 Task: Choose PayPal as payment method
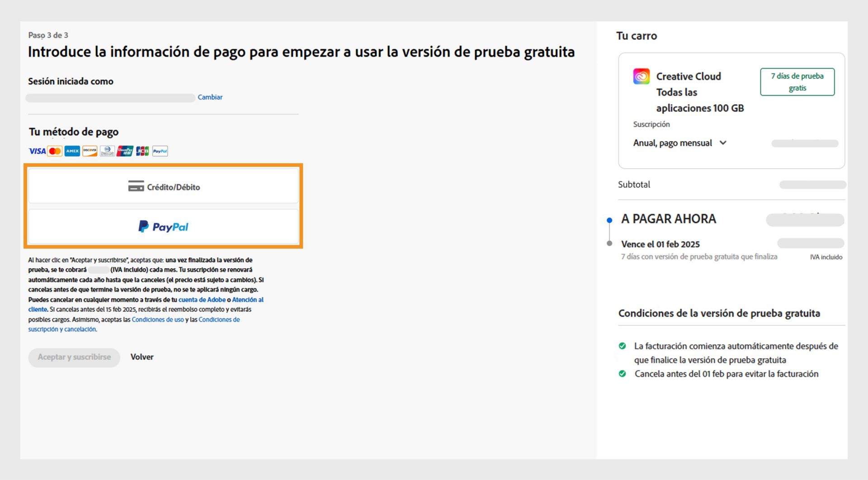[163, 226]
